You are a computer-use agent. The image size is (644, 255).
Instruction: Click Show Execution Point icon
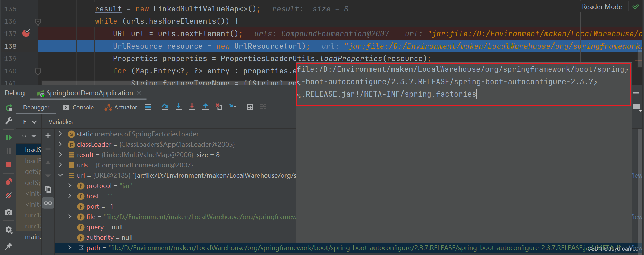(x=148, y=107)
